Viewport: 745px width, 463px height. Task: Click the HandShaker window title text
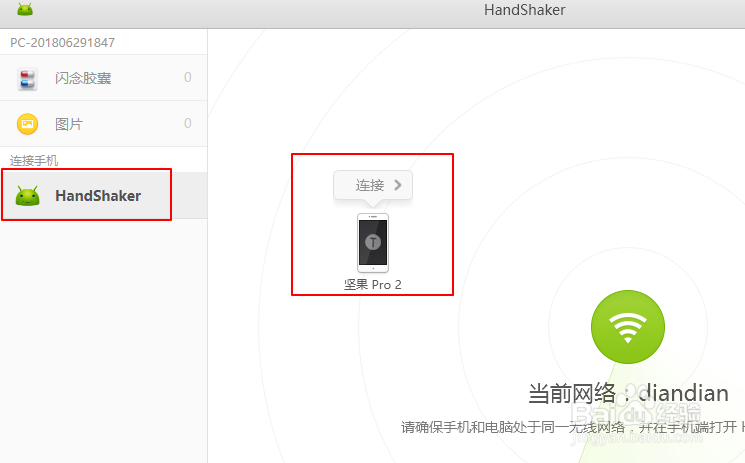click(525, 10)
